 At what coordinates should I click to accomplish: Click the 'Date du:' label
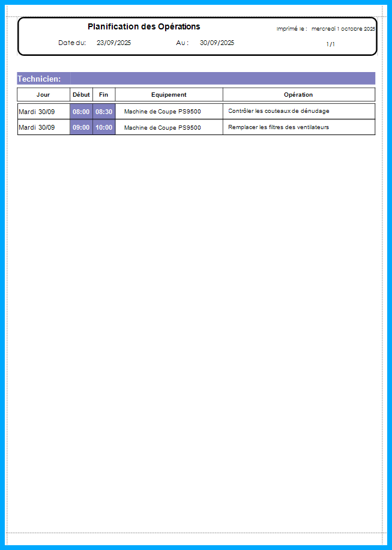[x=72, y=43]
